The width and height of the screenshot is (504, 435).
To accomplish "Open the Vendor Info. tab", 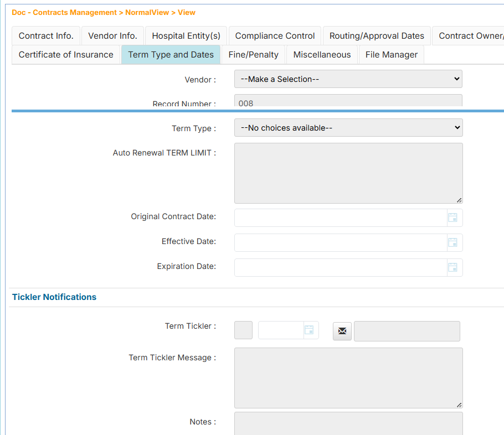I will point(112,36).
